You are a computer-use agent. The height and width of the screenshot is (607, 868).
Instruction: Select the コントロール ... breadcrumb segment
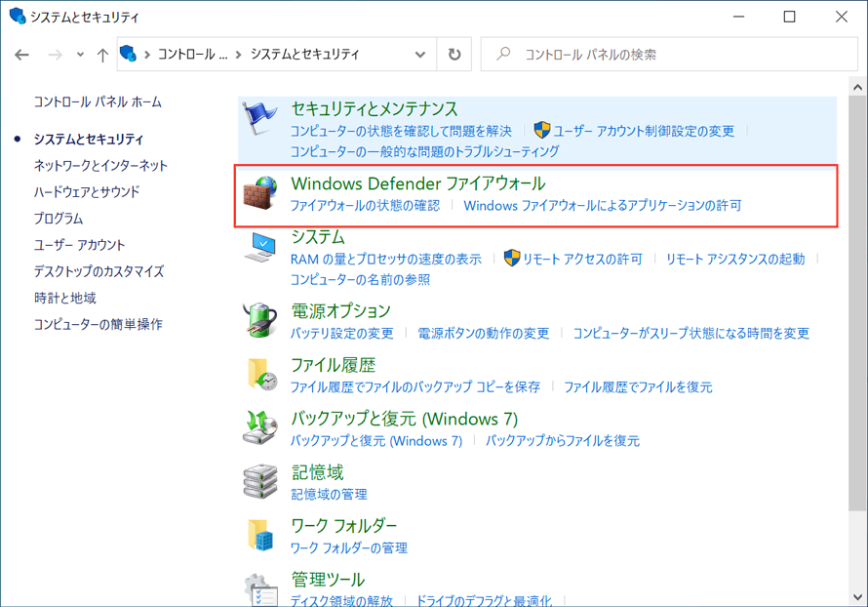193,55
